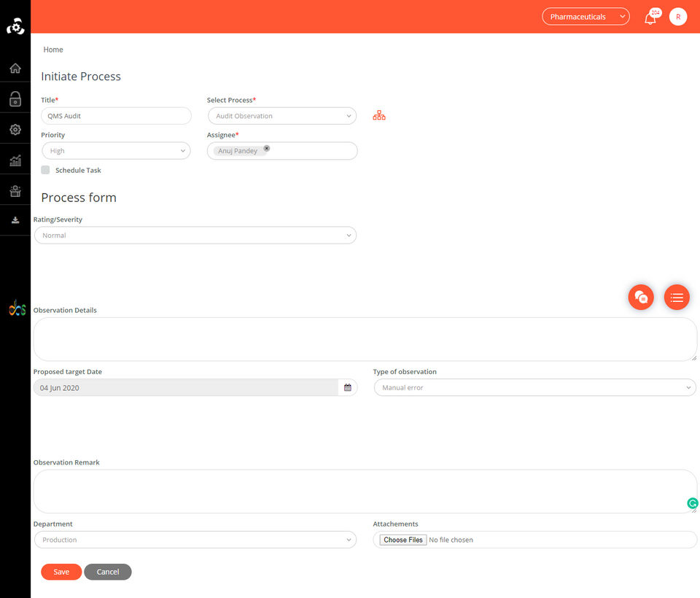Click the 'No file chosen' text

(x=451, y=540)
